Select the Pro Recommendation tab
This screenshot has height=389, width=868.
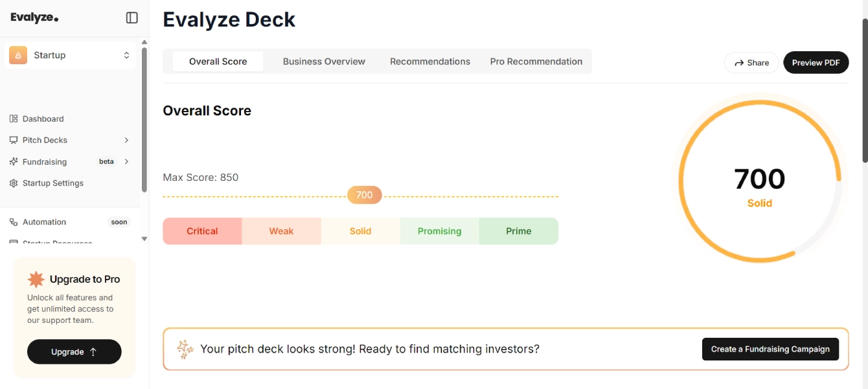pyautogui.click(x=536, y=62)
